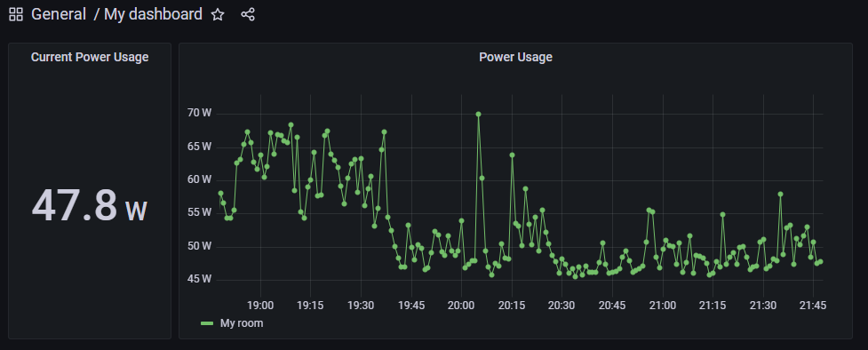This screenshot has width=868, height=350.
Task: Click the 55 W y-axis label
Action: (200, 212)
